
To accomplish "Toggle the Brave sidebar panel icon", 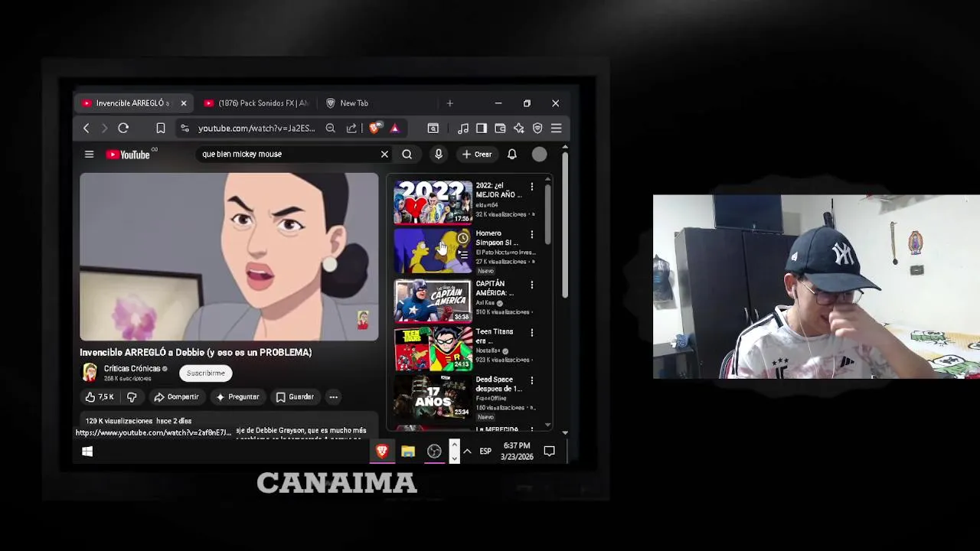I will 482,129.
